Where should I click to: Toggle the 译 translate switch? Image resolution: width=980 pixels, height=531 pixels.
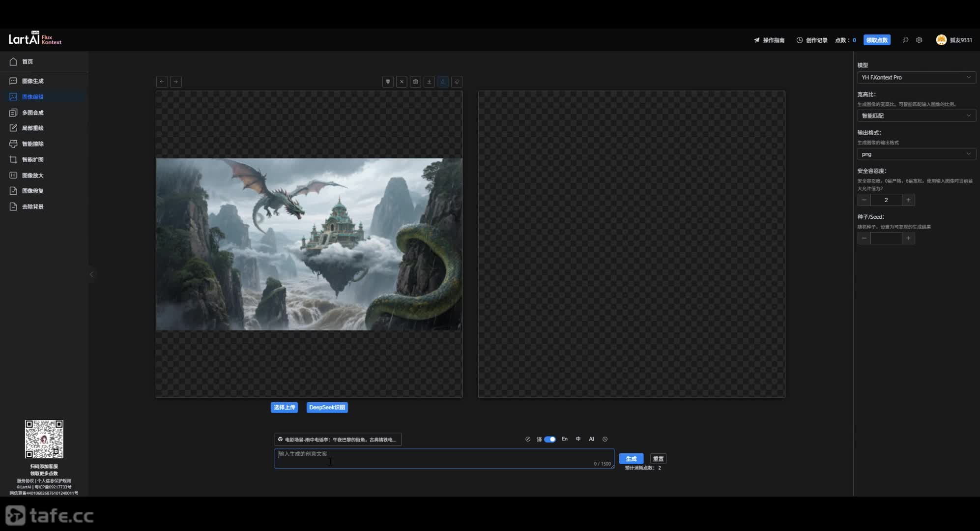click(549, 439)
